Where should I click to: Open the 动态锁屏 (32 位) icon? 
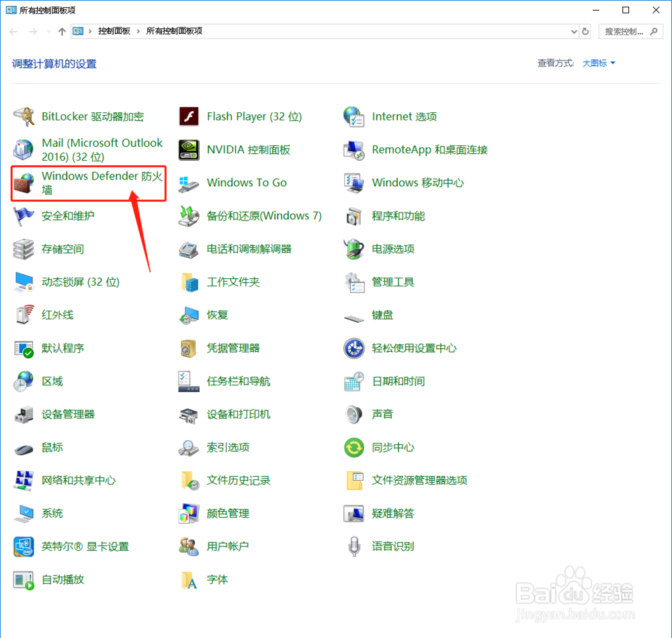[x=24, y=282]
